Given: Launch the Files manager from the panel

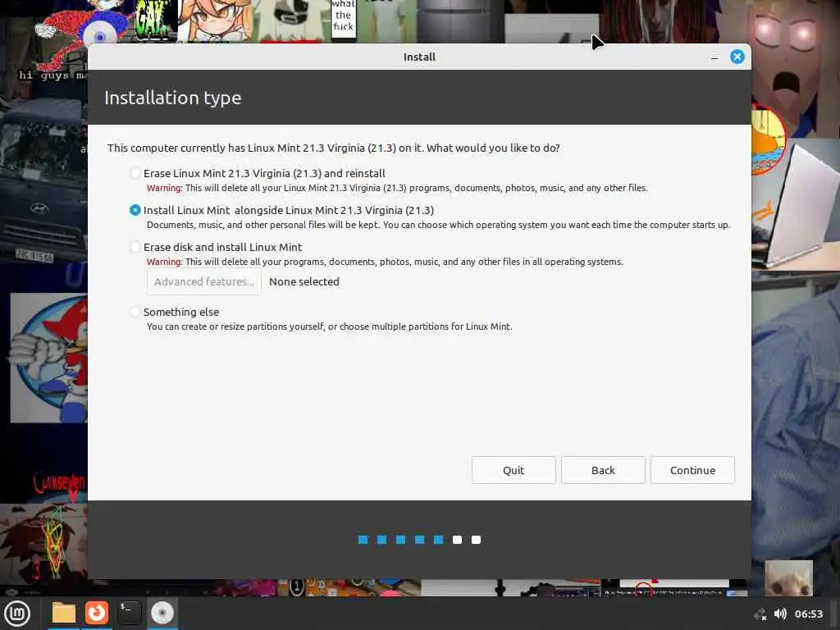Looking at the screenshot, I should pyautogui.click(x=64, y=613).
